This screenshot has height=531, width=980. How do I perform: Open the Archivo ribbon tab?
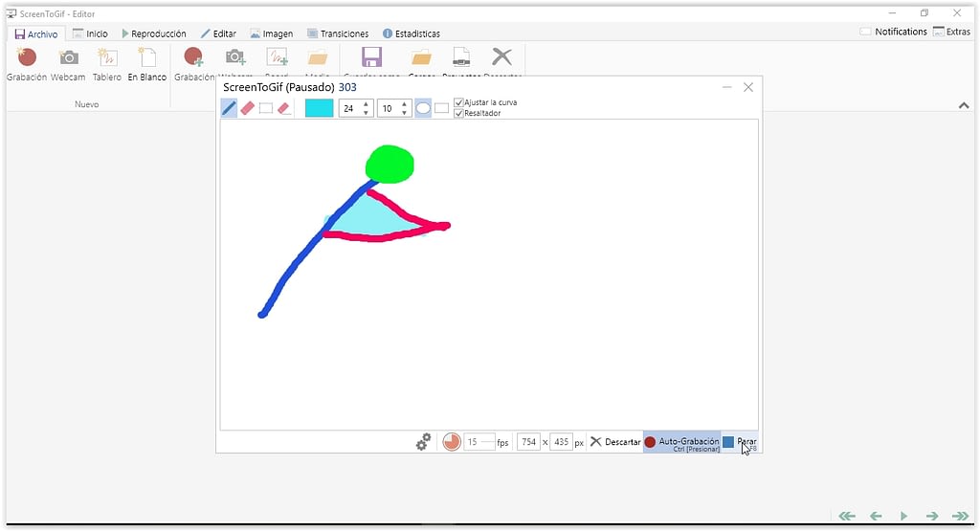[36, 33]
